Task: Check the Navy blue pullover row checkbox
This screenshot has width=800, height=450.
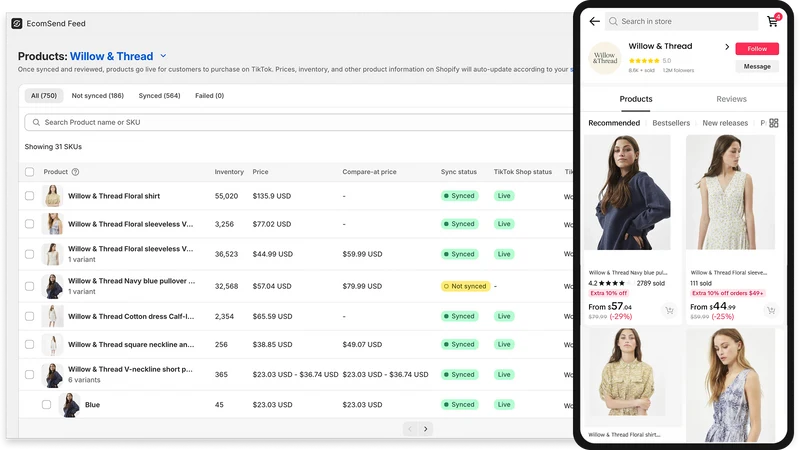Action: tap(30, 286)
